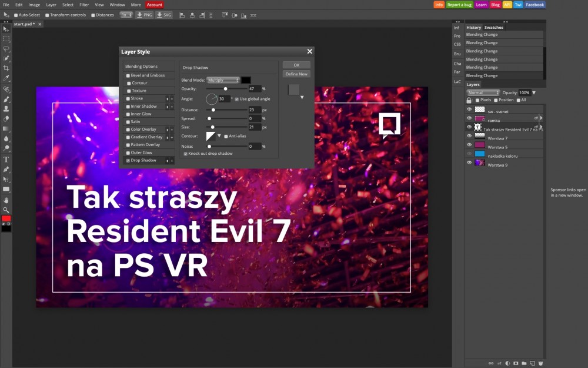This screenshot has width=588, height=368.
Task: Open the 1x export scale dropdown
Action: pos(126,15)
